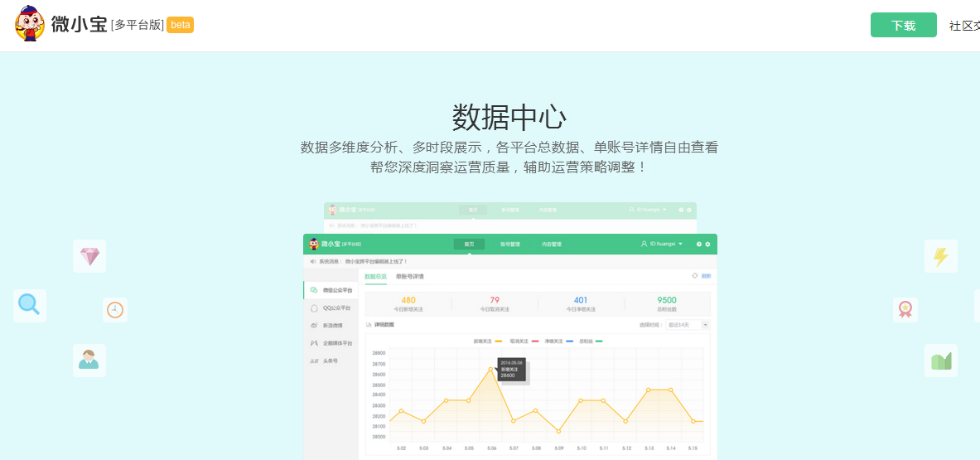980x460 pixels.
Task: Select 微信公众平台 in sidebar
Action: [331, 291]
